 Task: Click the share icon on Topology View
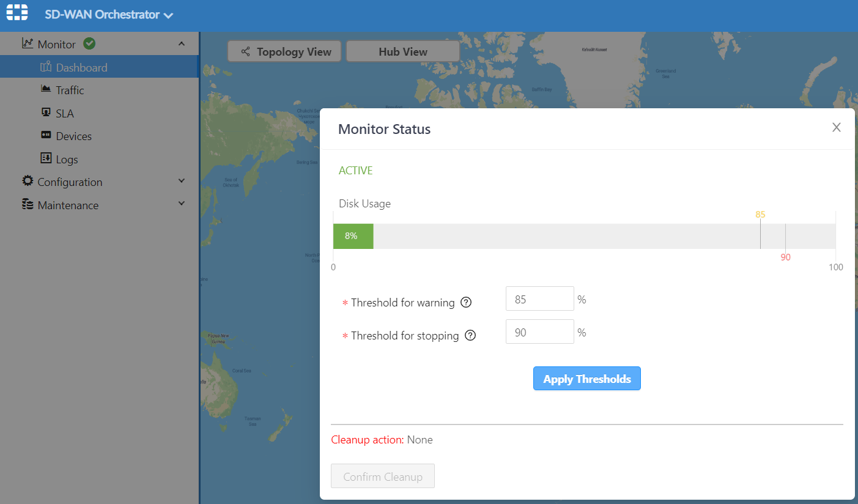coord(246,51)
